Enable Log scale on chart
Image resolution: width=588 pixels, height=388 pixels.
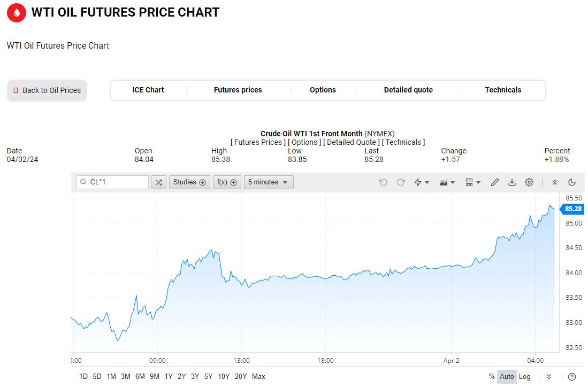coord(525,376)
